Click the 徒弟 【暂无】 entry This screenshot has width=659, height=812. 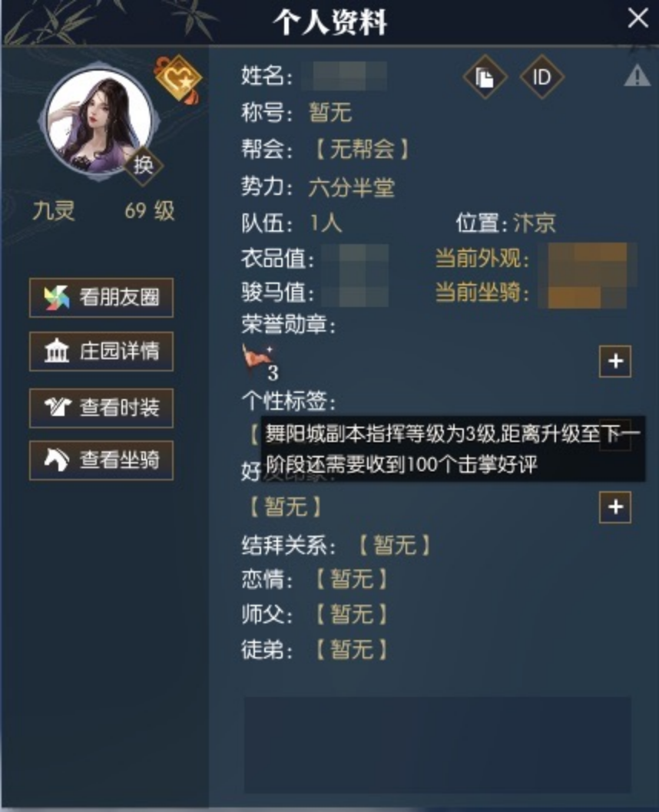[351, 649]
